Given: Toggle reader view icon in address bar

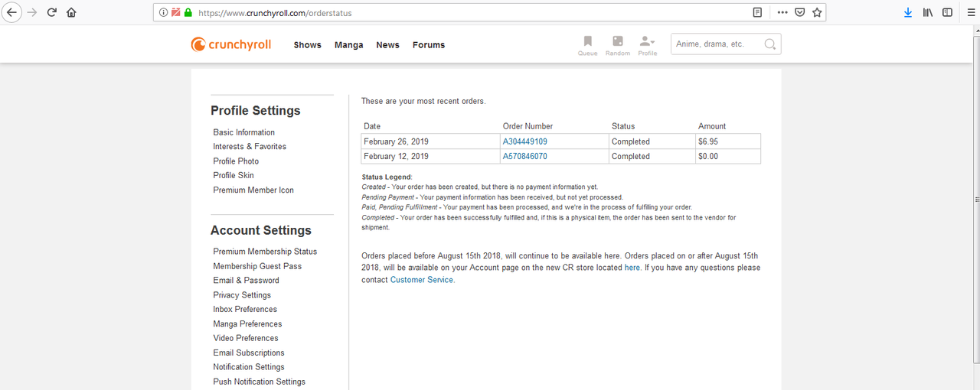Looking at the screenshot, I should [x=757, y=12].
